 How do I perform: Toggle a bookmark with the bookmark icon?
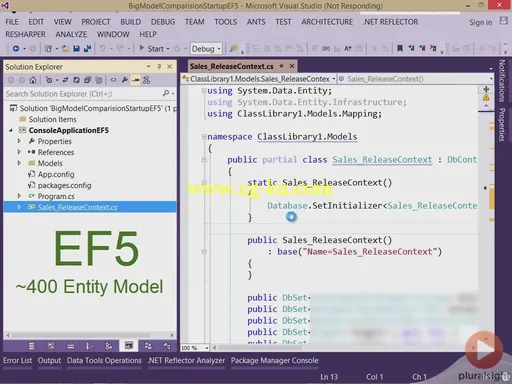pyautogui.click(x=400, y=49)
